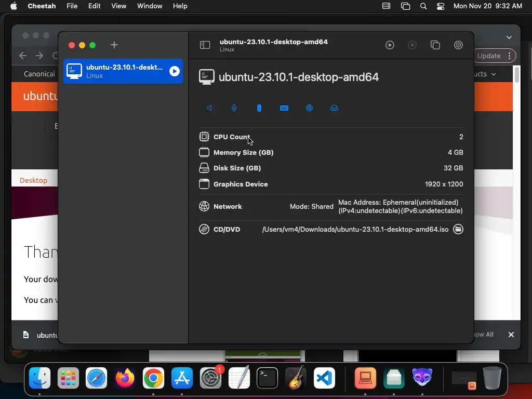Click the Network globe row icon
The image size is (532, 399).
tap(204, 206)
